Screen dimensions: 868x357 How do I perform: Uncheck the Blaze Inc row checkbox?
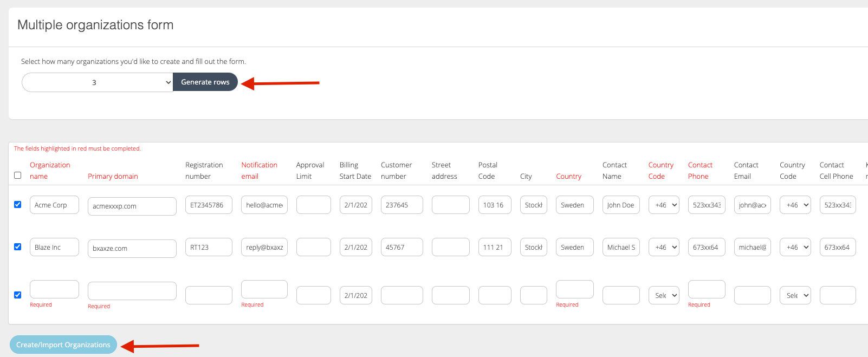click(18, 246)
